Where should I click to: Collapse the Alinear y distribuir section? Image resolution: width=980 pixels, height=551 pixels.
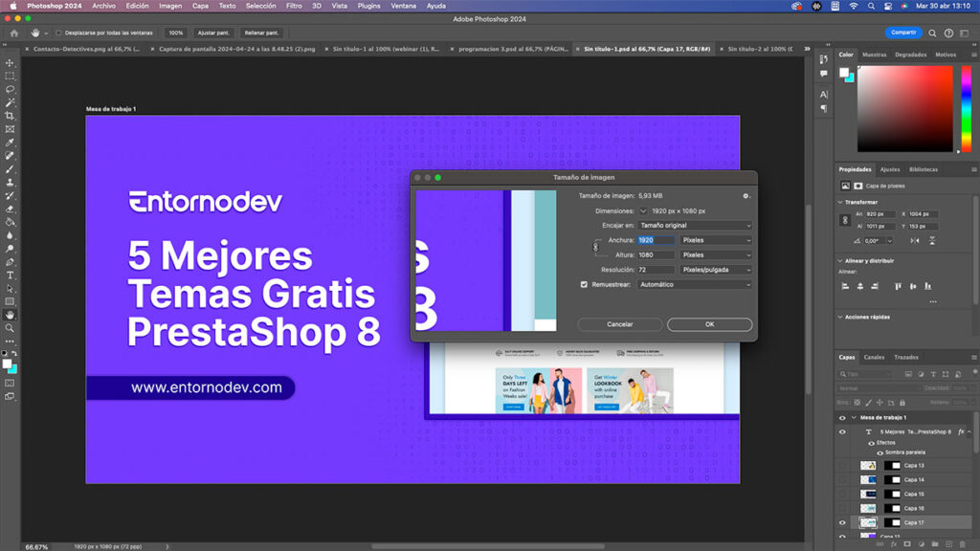[840, 261]
